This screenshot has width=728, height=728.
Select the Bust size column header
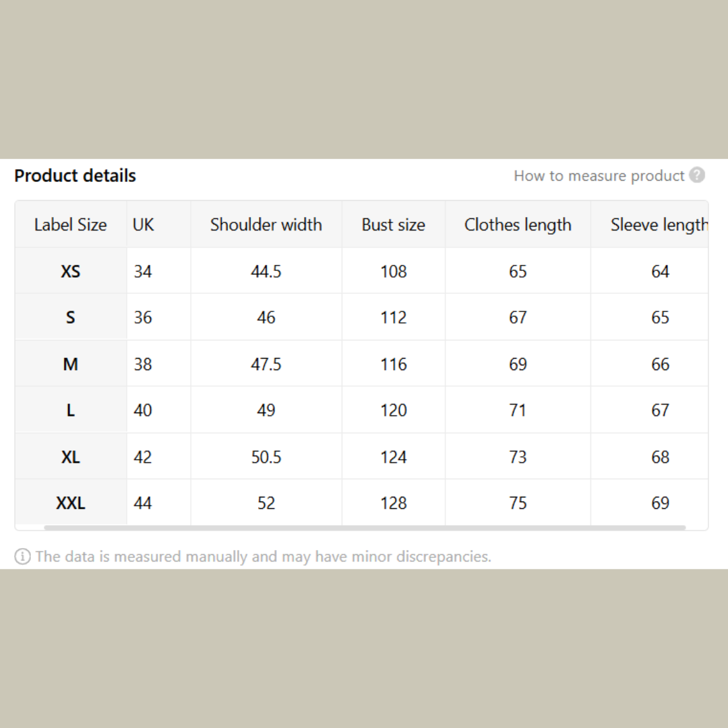tap(394, 224)
